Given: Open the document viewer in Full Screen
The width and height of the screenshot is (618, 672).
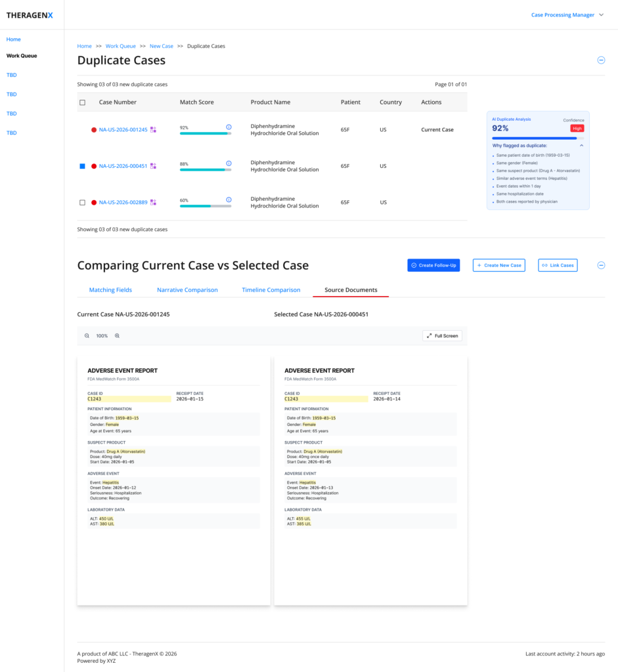Looking at the screenshot, I should tap(442, 336).
